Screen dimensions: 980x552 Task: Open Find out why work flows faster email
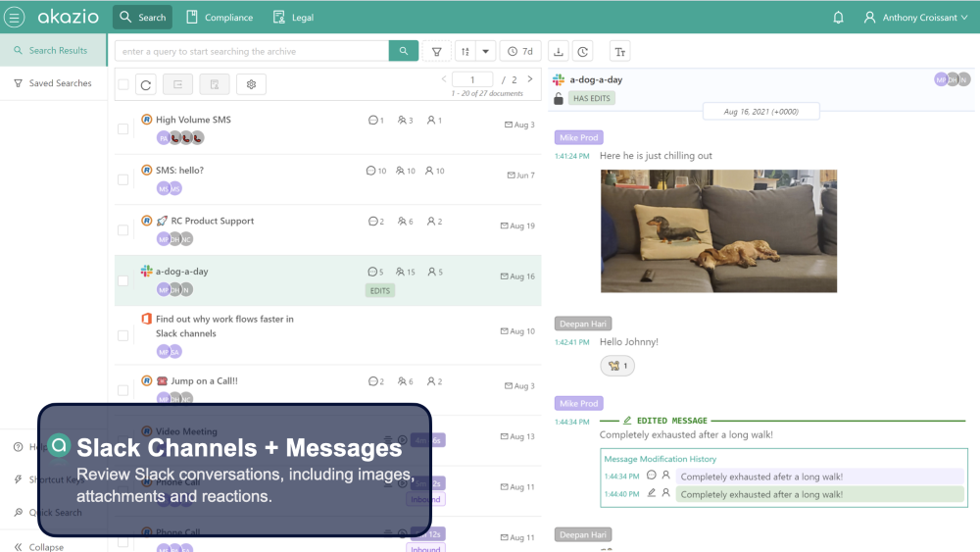(328, 335)
